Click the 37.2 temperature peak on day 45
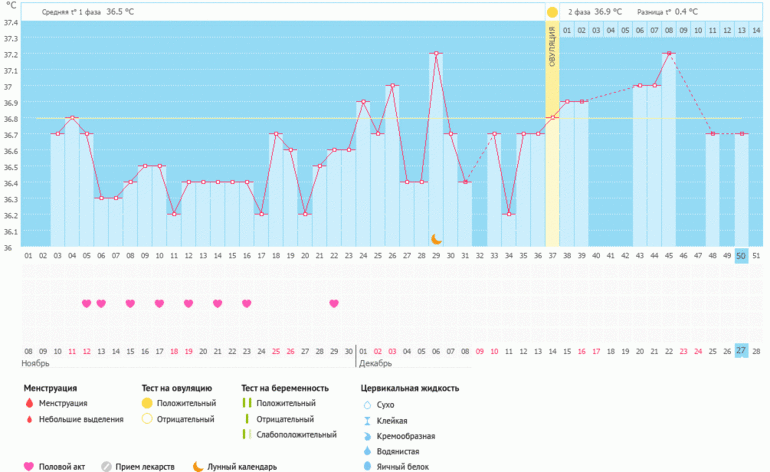The image size is (770, 472). (x=669, y=54)
